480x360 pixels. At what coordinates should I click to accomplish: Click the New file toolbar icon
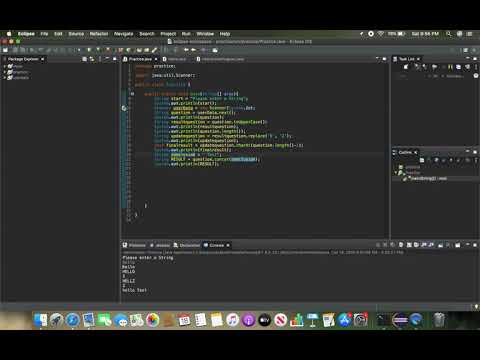[x=5, y=50]
